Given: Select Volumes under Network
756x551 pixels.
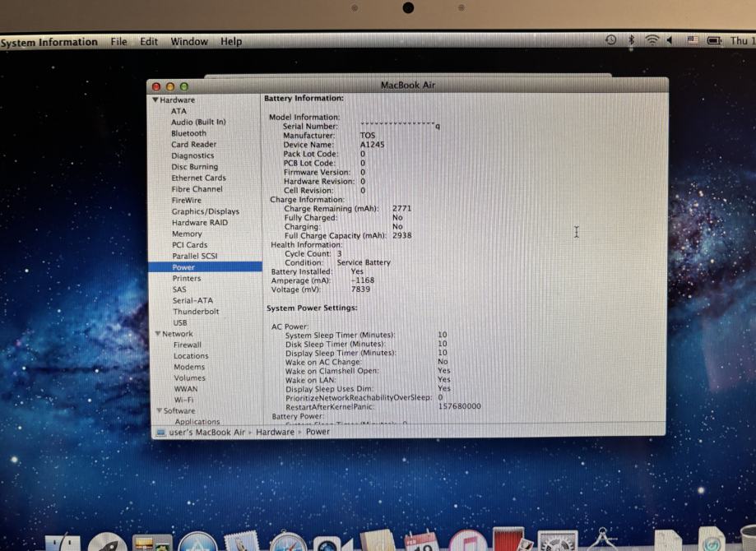Looking at the screenshot, I should coord(189,378).
